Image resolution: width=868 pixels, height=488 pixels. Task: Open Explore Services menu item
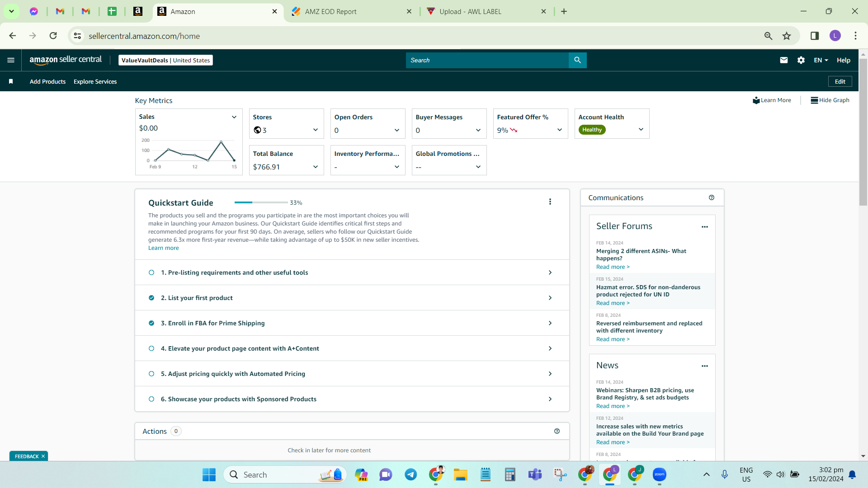95,81
